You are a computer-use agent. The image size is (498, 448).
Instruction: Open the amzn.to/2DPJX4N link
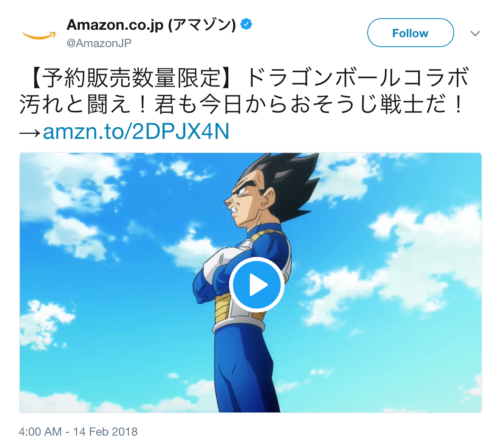click(136, 131)
